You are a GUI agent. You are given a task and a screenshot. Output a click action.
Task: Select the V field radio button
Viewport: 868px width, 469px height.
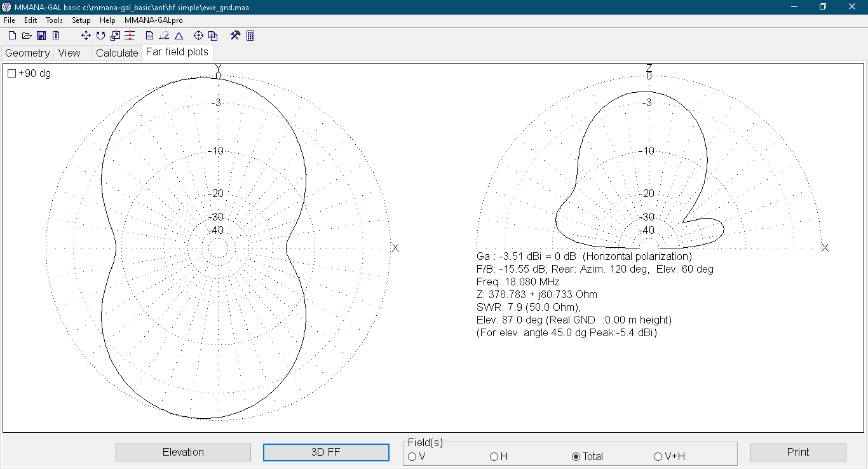(x=412, y=456)
